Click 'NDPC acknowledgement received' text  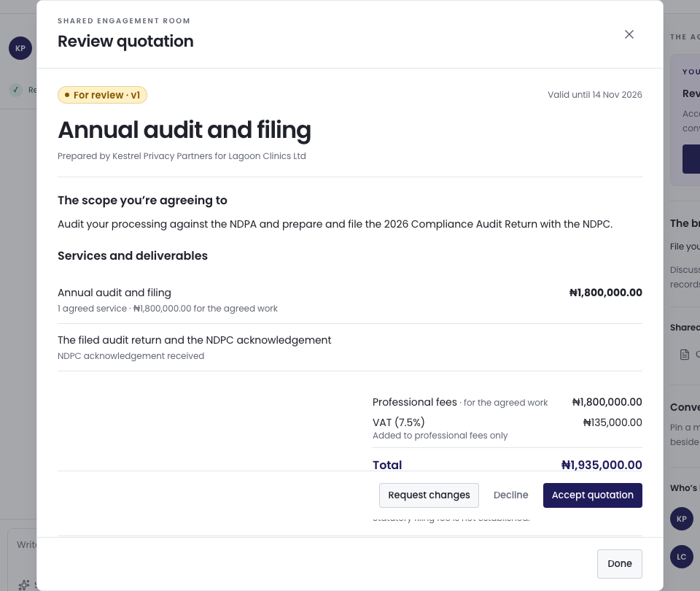[131, 356]
